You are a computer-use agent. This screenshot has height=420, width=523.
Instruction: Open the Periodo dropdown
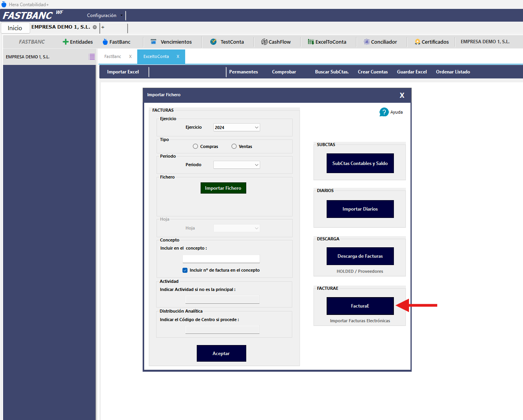pos(237,165)
